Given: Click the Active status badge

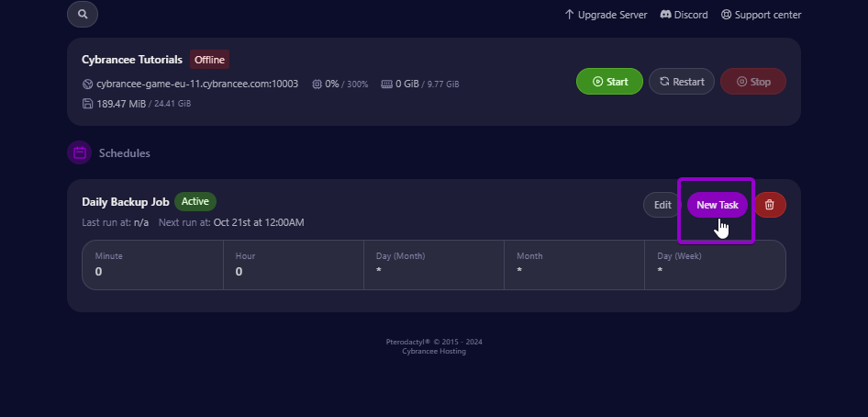Looking at the screenshot, I should click(x=195, y=201).
